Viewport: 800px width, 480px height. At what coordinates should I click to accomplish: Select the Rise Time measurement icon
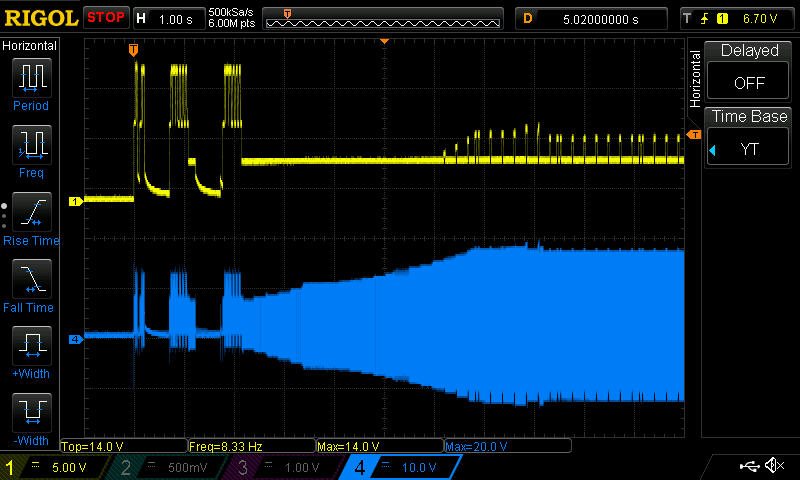pyautogui.click(x=32, y=212)
